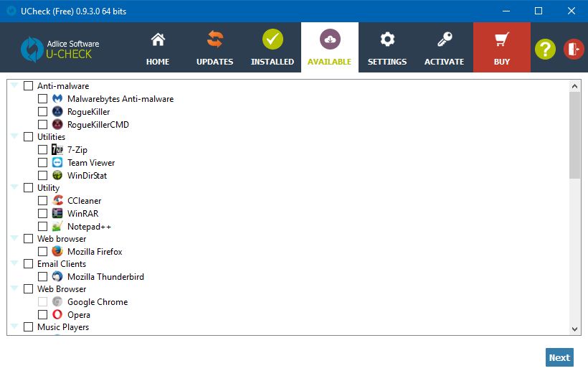Click the Team Viewer icon
The image size is (588, 381).
click(57, 163)
